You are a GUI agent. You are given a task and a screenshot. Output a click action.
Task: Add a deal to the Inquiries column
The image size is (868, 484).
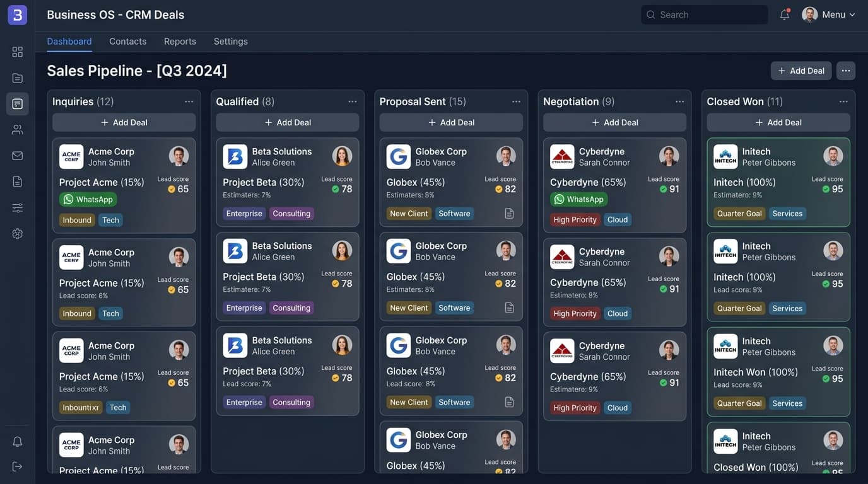click(x=124, y=122)
